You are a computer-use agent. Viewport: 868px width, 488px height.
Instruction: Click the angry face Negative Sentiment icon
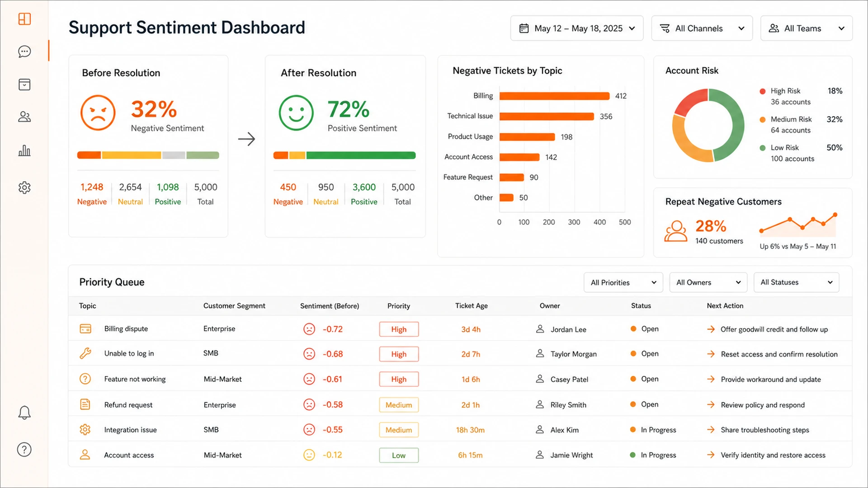[x=98, y=113]
